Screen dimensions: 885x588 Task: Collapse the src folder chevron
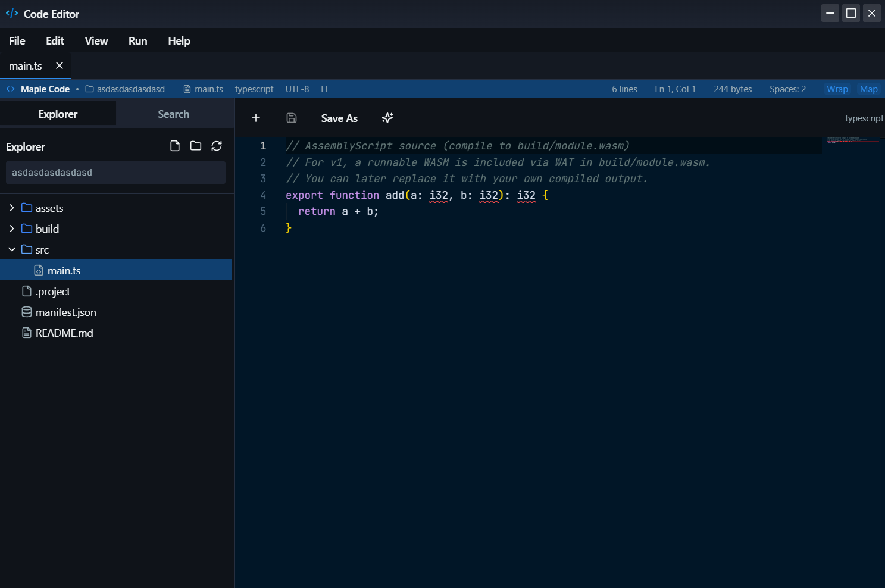12,249
